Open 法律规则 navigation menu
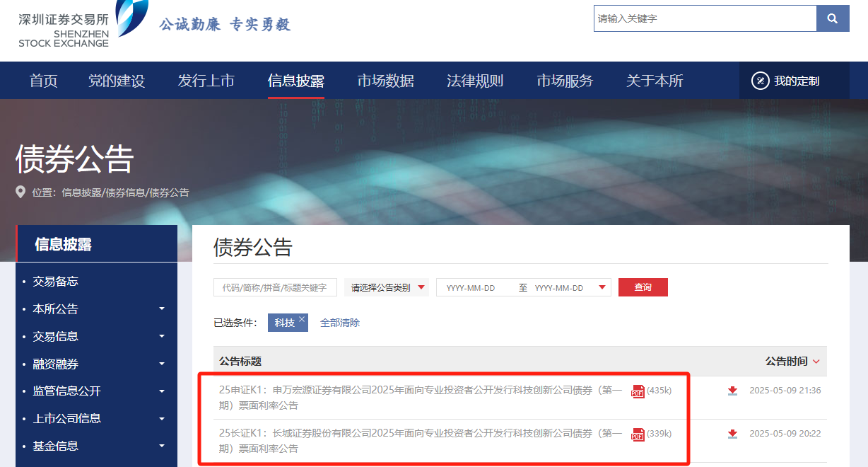This screenshot has height=467, width=868. click(x=475, y=81)
